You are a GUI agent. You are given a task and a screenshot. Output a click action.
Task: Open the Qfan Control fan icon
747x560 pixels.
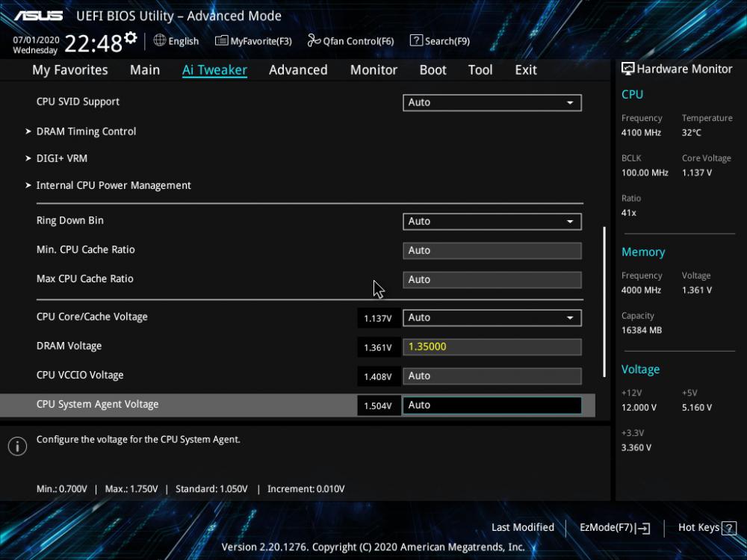(x=314, y=40)
